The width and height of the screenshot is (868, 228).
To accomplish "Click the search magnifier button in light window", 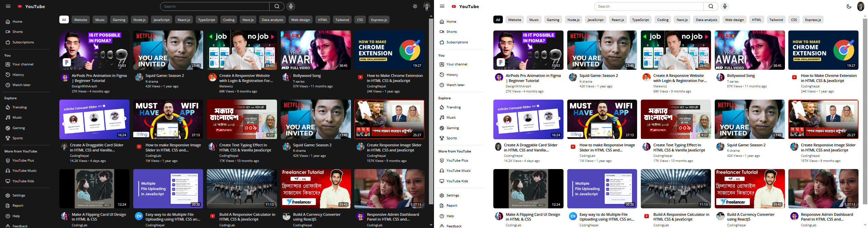I will 711,6.
